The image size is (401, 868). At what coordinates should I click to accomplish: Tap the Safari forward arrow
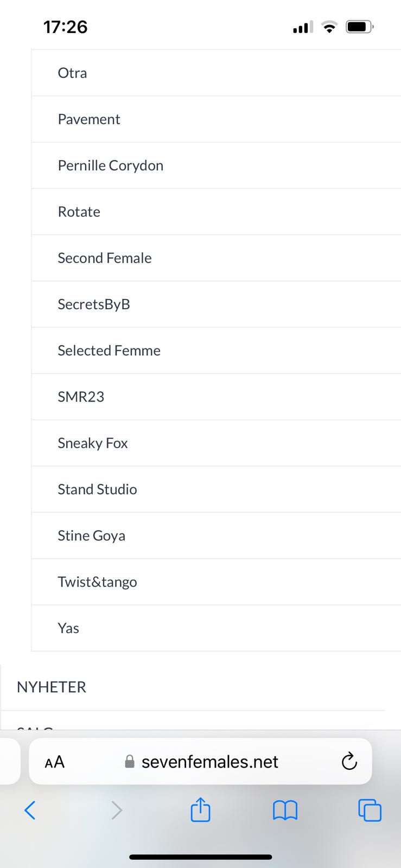tap(116, 810)
